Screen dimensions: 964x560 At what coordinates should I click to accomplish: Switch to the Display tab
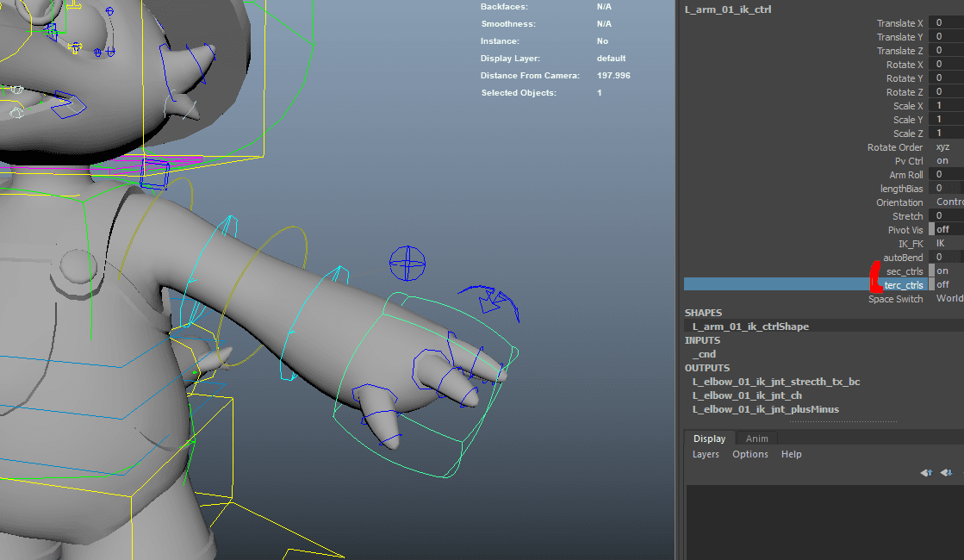click(x=710, y=439)
